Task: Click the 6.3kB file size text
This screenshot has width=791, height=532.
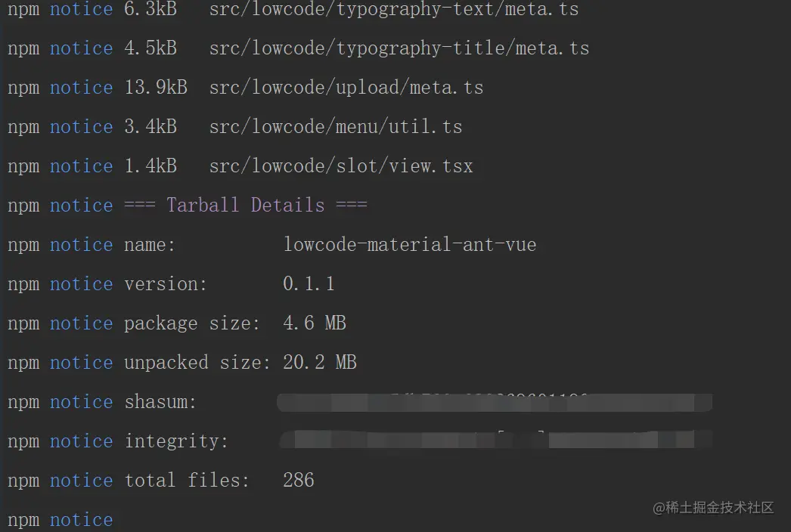Action: (x=150, y=9)
